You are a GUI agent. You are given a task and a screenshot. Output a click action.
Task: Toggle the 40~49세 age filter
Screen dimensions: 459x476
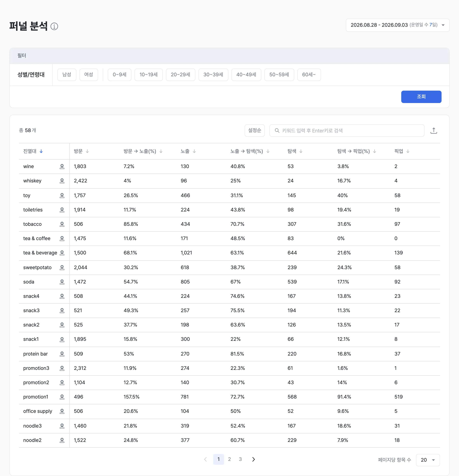coord(246,75)
